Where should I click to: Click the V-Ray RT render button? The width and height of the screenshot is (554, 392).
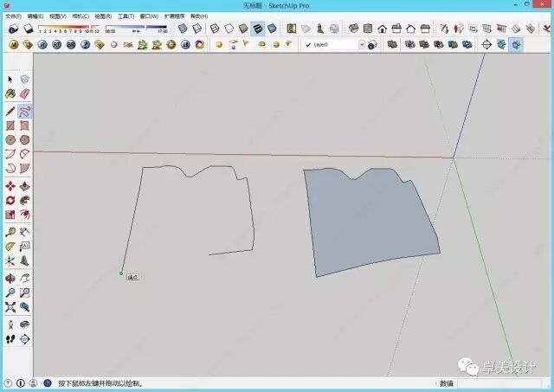pos(56,44)
